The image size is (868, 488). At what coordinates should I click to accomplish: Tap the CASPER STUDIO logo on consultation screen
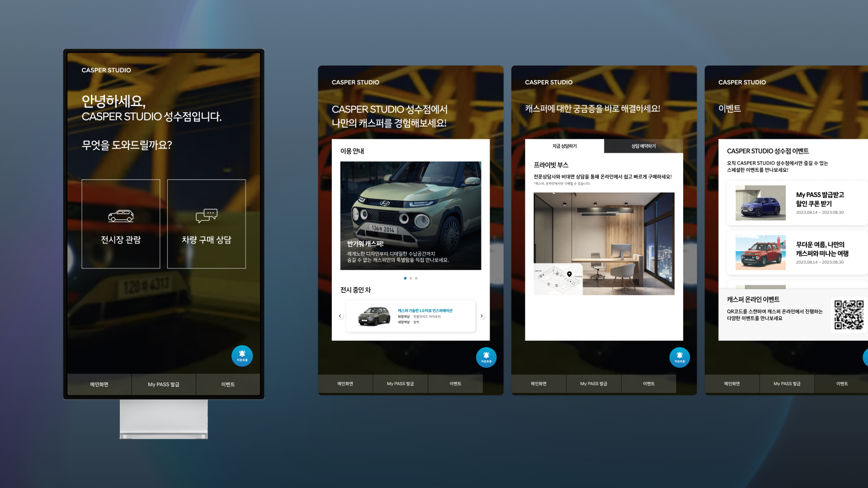[x=548, y=82]
